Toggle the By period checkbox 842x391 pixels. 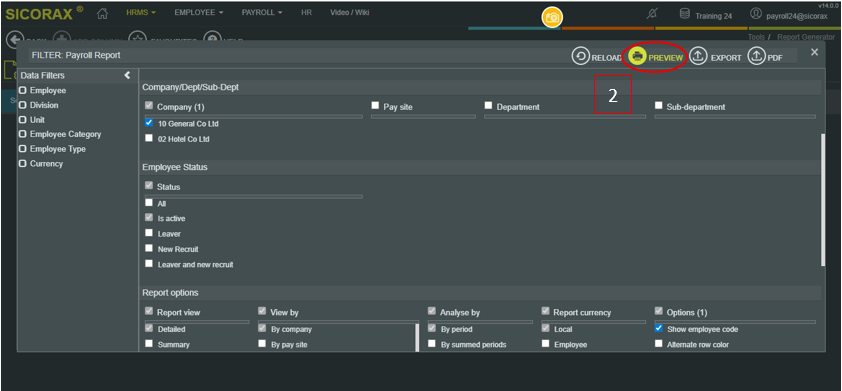tap(432, 328)
